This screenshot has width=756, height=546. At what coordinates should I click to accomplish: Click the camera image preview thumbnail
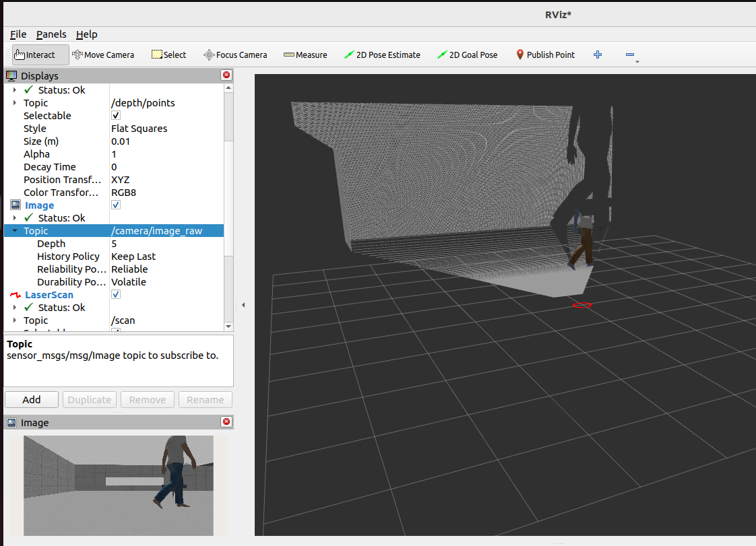119,485
